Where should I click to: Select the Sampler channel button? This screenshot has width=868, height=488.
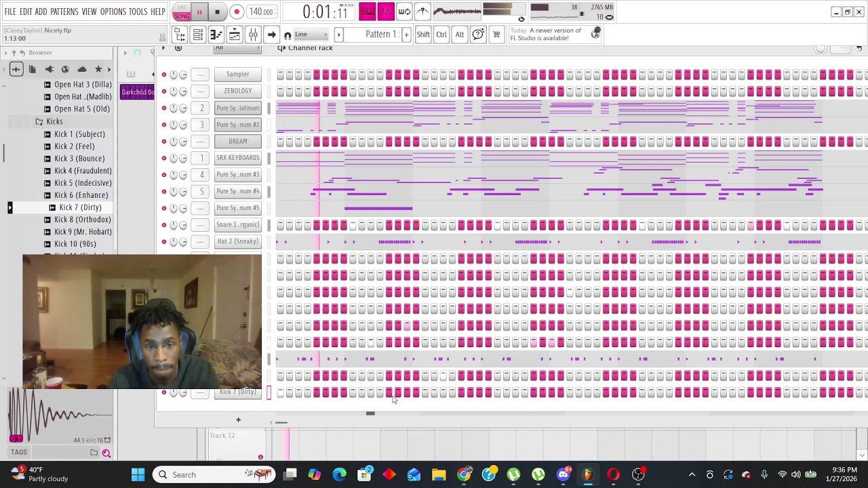237,75
